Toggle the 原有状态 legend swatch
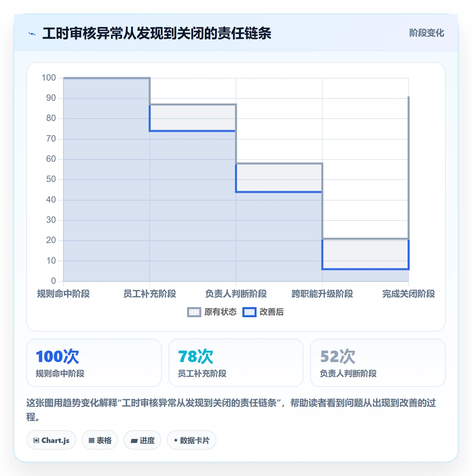 click(x=194, y=312)
